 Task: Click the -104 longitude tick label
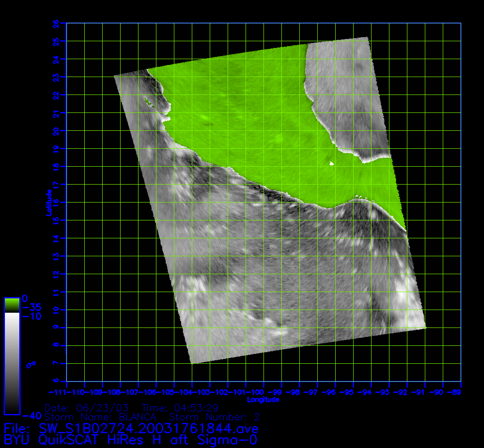(192, 392)
